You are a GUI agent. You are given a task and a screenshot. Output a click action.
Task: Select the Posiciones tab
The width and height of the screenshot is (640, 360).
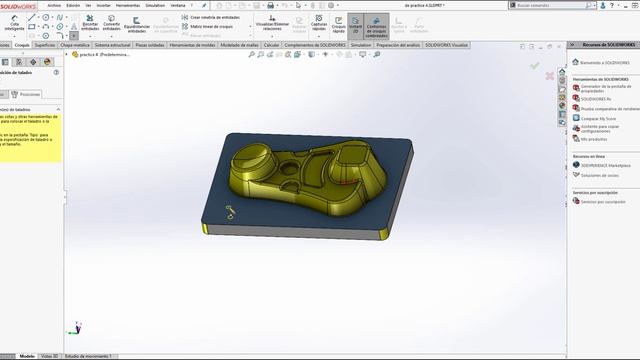point(26,94)
